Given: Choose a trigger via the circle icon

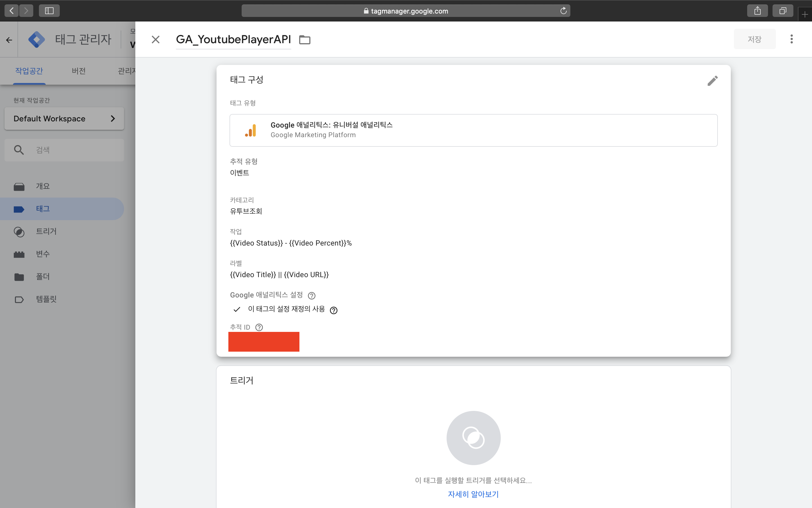Looking at the screenshot, I should coord(473,438).
